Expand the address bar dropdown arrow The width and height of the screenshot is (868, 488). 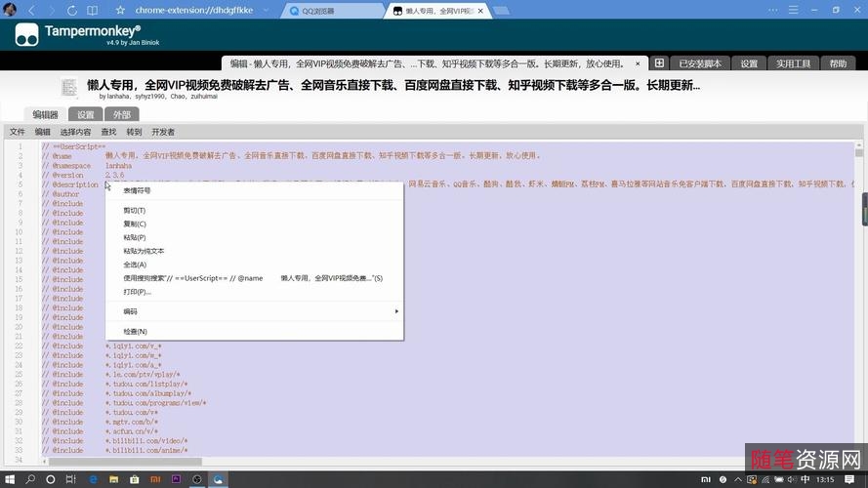(266, 11)
